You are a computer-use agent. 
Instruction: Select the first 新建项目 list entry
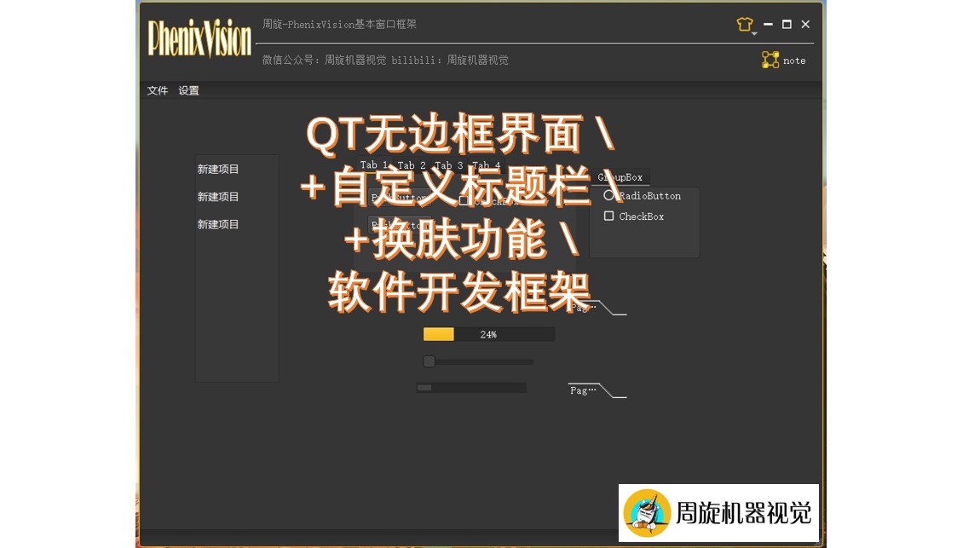pos(217,169)
